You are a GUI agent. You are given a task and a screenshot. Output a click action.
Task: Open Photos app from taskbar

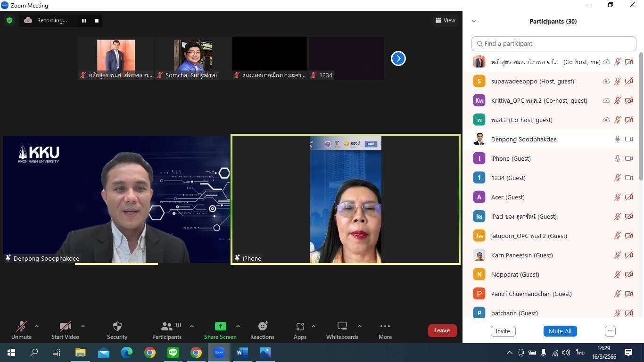click(x=265, y=353)
